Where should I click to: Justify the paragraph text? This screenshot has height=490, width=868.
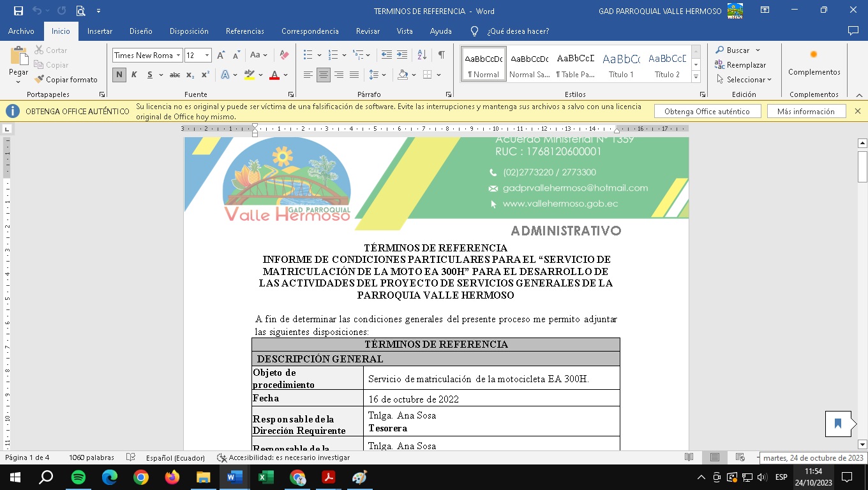point(354,75)
